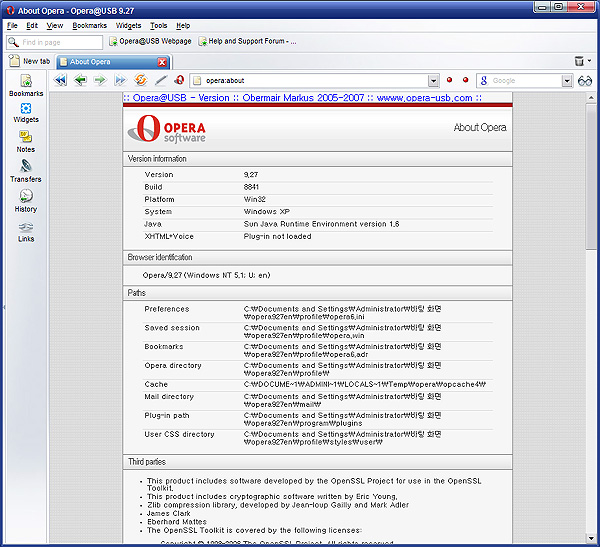Open the closed tabs trash can
600x547 pixels.
[579, 61]
